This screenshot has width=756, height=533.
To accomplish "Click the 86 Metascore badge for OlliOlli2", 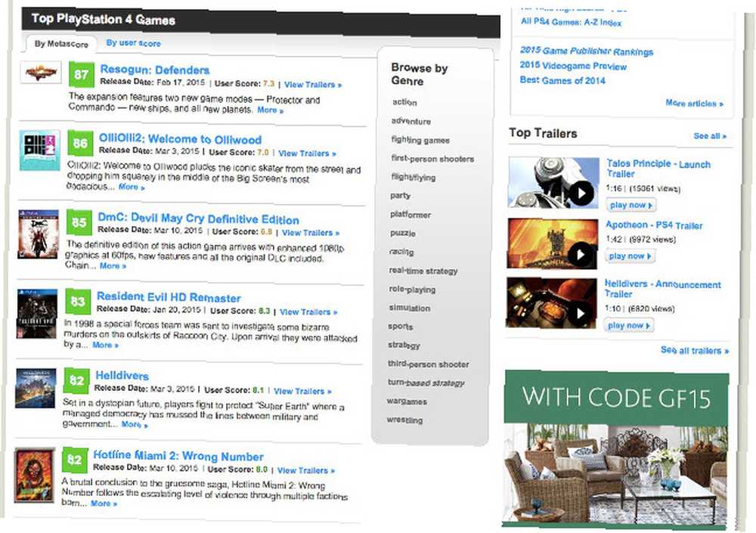I will (80, 143).
